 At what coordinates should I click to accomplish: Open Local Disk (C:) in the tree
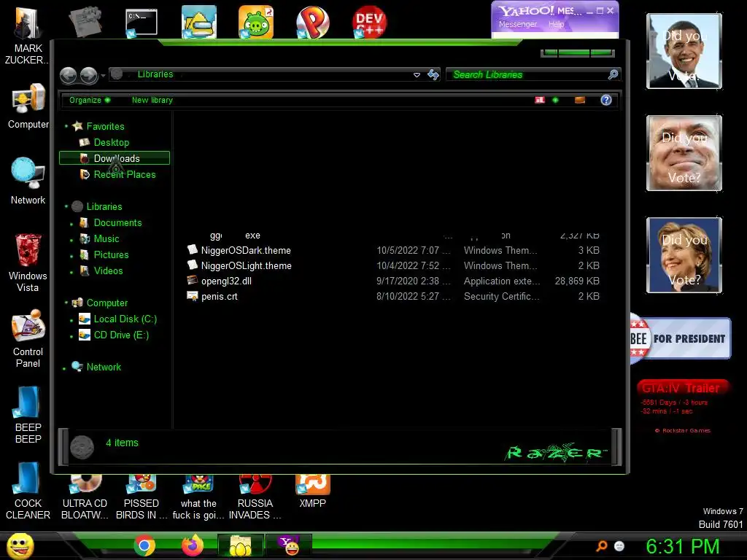[x=125, y=319]
